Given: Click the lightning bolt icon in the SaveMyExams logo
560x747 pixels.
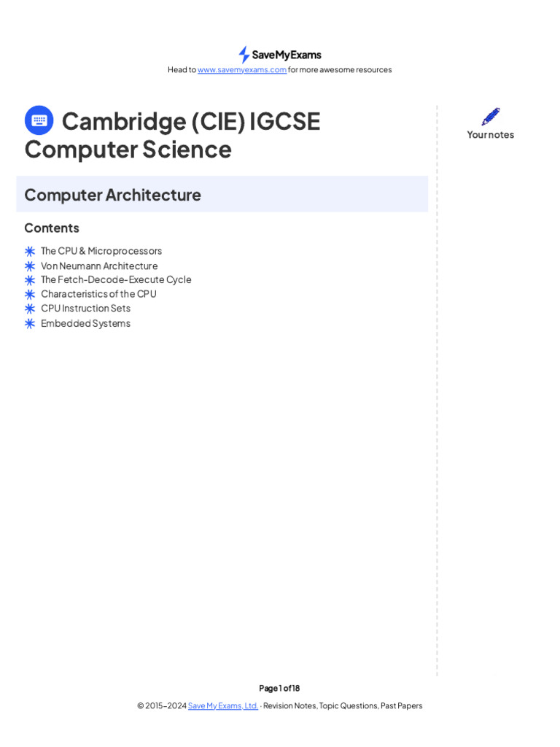Looking at the screenshot, I should pyautogui.click(x=244, y=55).
